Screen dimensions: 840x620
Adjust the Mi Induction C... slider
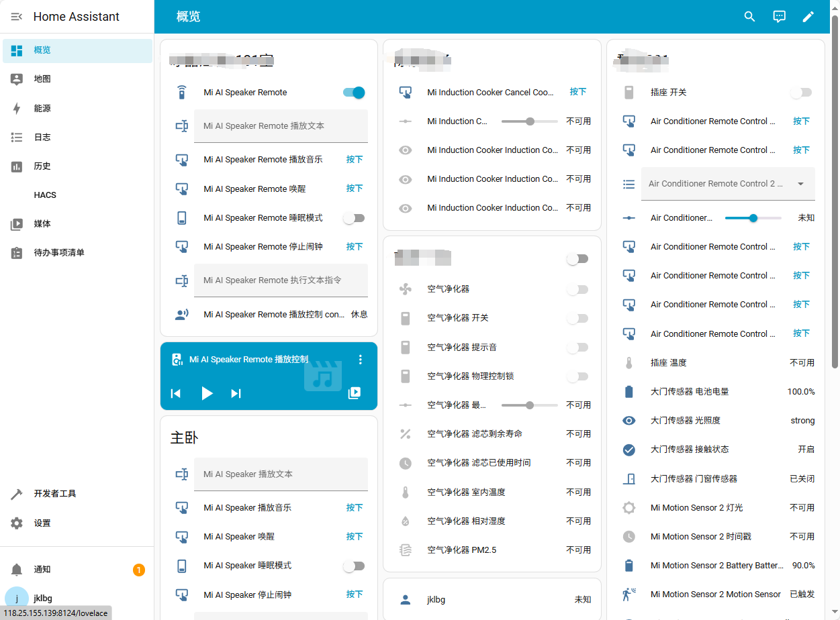point(529,121)
